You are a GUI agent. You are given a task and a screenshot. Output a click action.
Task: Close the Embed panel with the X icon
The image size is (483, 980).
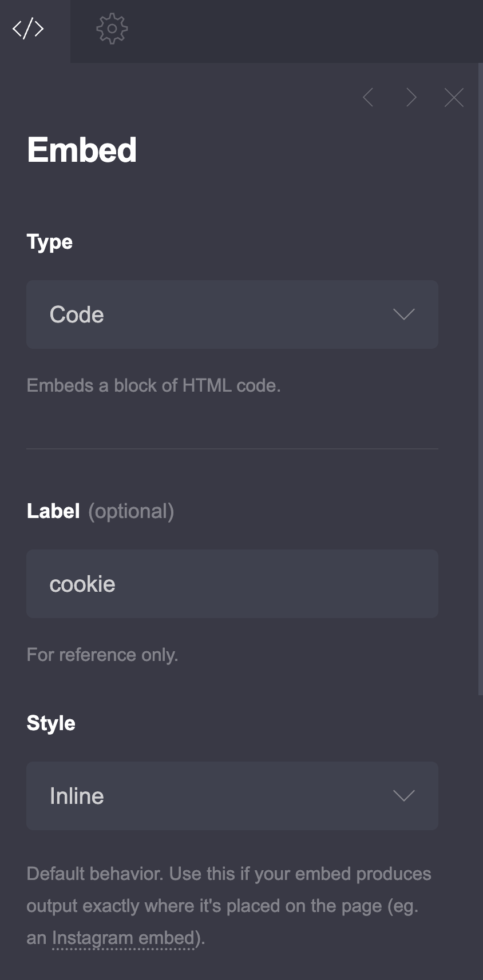(x=454, y=97)
